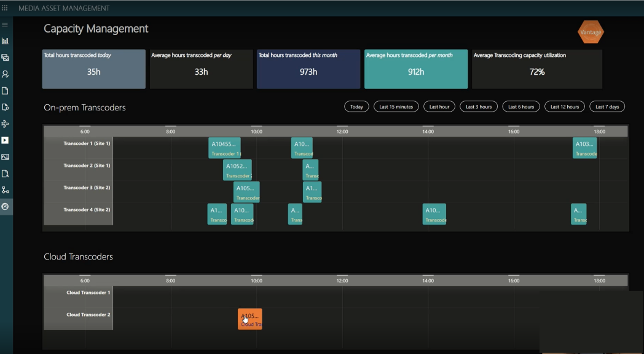Select the capacity gauge sidebar icon
Screen dimensions: 644x354
pos(5,206)
